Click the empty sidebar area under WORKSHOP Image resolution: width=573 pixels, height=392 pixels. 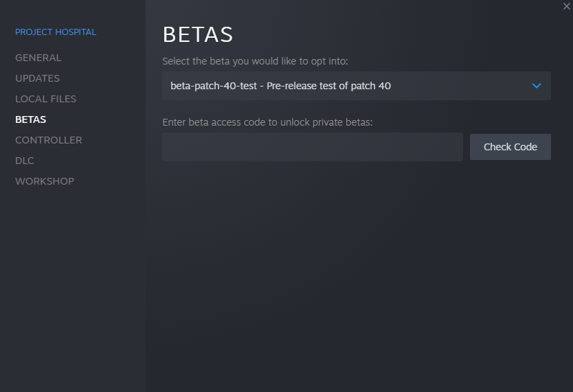(72, 288)
